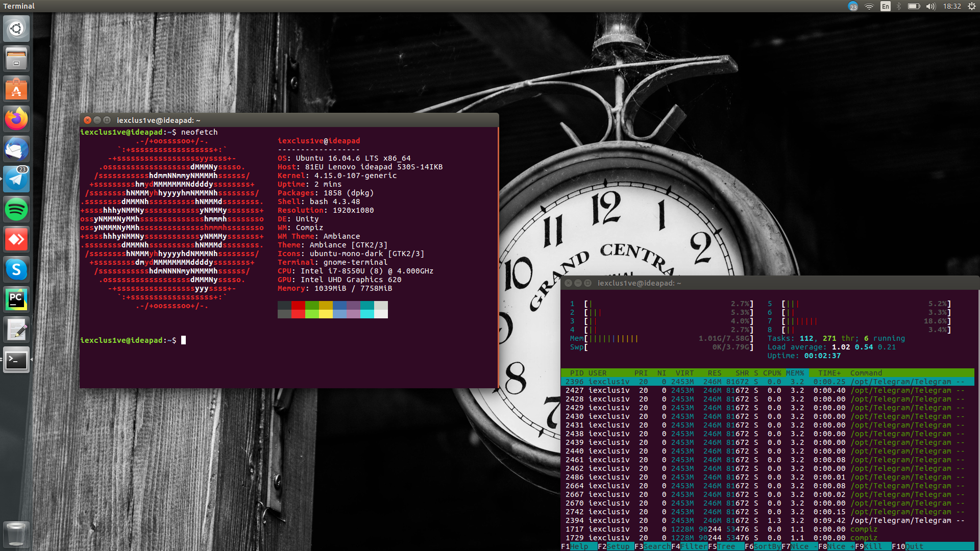This screenshot has width=980, height=551.
Task: Open the red AnyDesk launcher icon
Action: pos(16,239)
